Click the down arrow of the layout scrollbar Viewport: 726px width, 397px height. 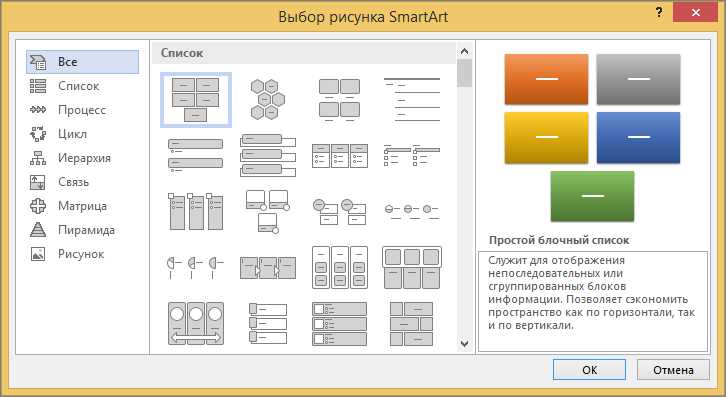click(464, 344)
